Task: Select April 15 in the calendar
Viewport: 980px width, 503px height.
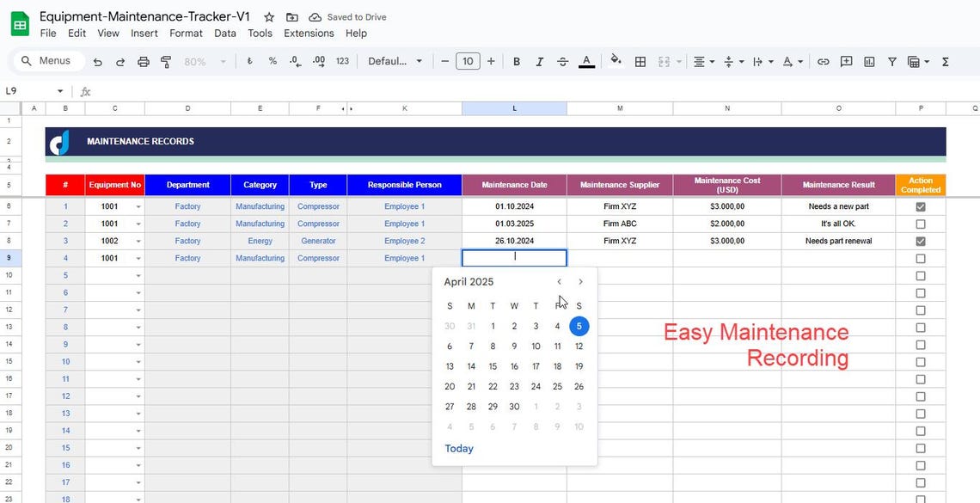Action: pyautogui.click(x=493, y=367)
